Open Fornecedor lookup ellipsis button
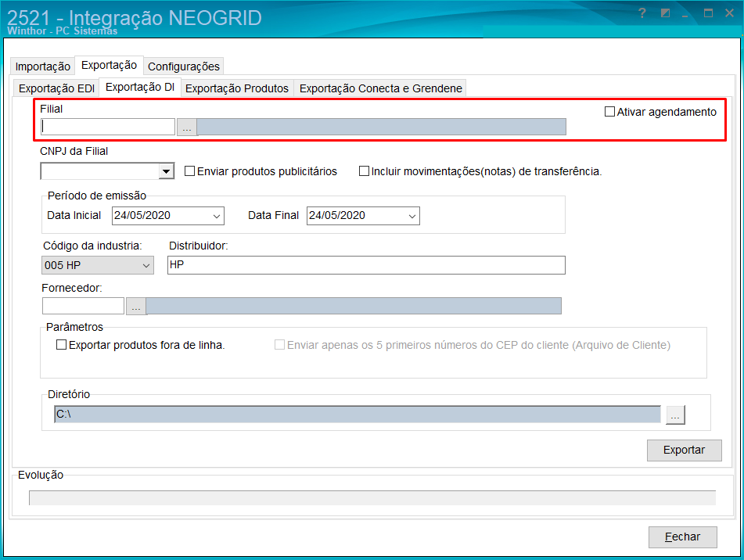The image size is (744, 560). pos(136,307)
